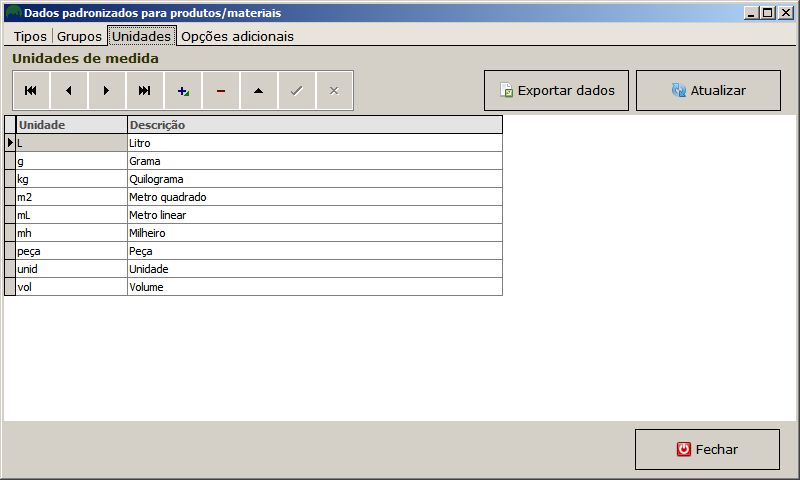Switch to the Grupos tab

(x=79, y=36)
